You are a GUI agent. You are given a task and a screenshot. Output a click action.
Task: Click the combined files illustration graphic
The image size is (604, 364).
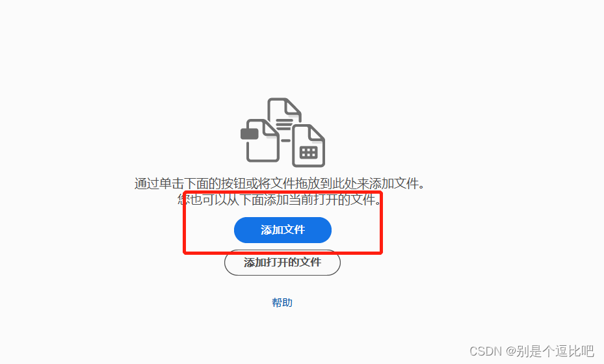pyautogui.click(x=283, y=133)
